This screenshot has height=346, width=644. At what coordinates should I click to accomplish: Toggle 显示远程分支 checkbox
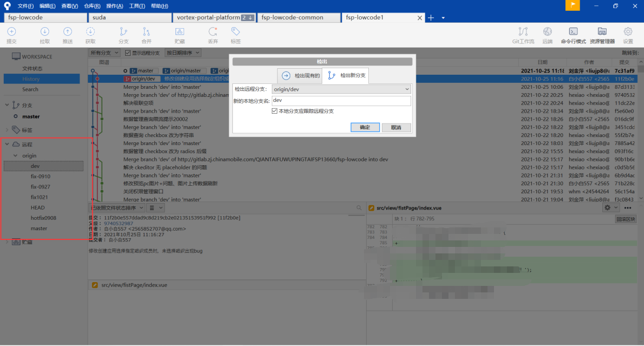coord(128,53)
